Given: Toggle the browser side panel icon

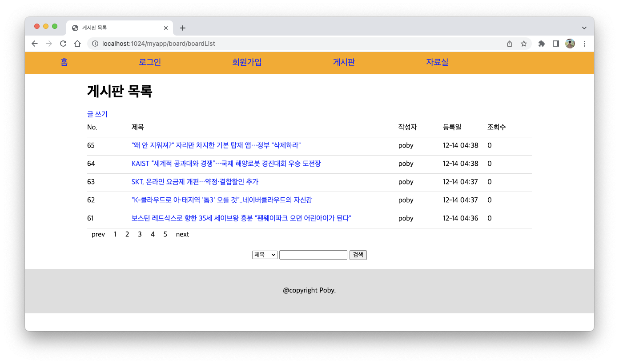Looking at the screenshot, I should point(555,44).
